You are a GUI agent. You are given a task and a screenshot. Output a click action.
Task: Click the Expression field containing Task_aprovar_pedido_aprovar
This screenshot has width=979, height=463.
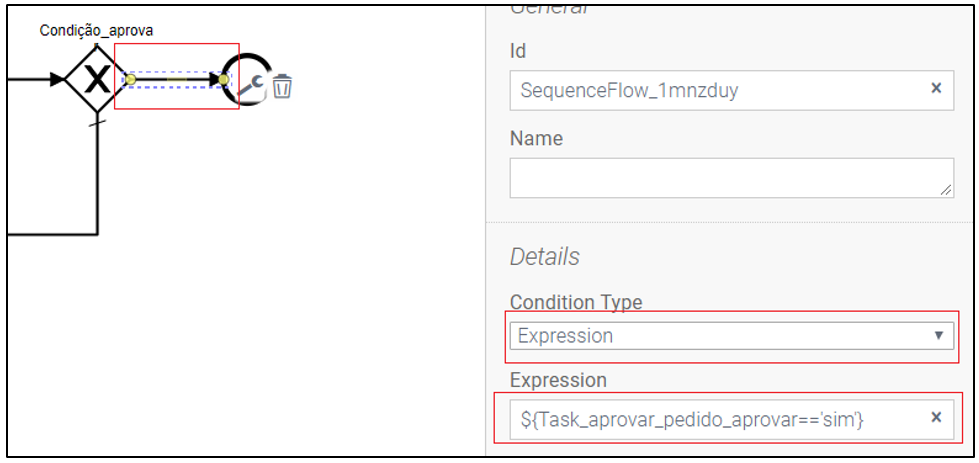(718, 419)
